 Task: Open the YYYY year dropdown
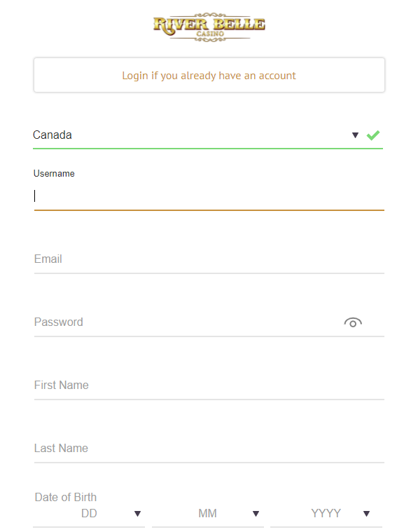(x=326, y=514)
